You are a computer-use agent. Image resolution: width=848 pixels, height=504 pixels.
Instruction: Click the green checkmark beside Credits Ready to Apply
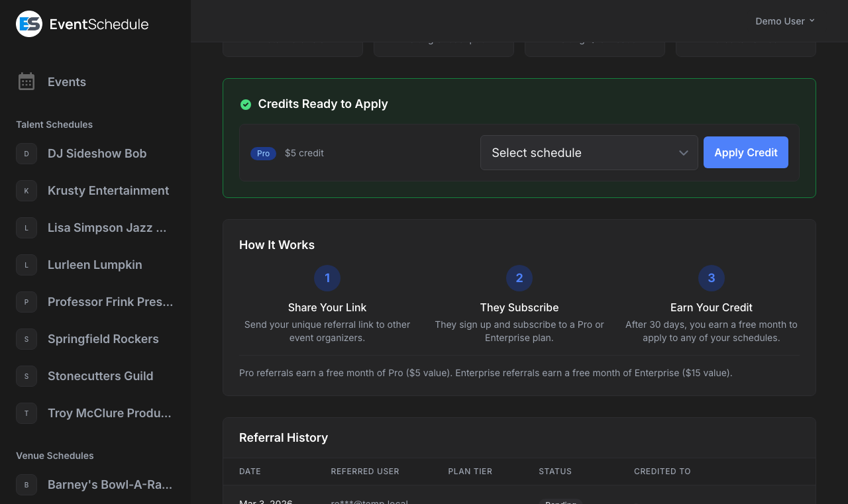[246, 105]
